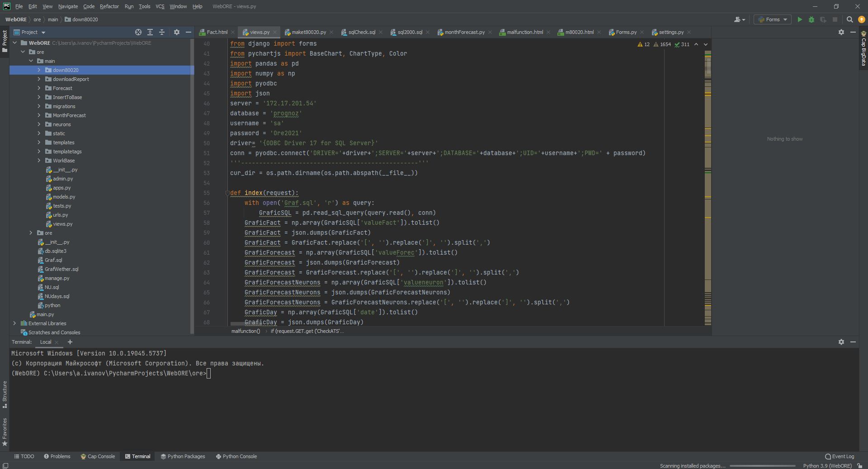Open the Forms run configuration dropdown
Screen dimensions: 868x469
coord(773,19)
